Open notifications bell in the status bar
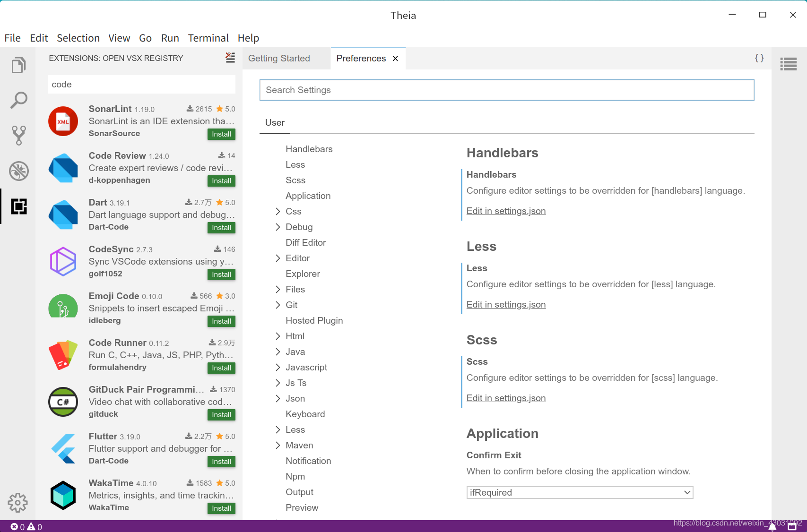 (x=772, y=527)
